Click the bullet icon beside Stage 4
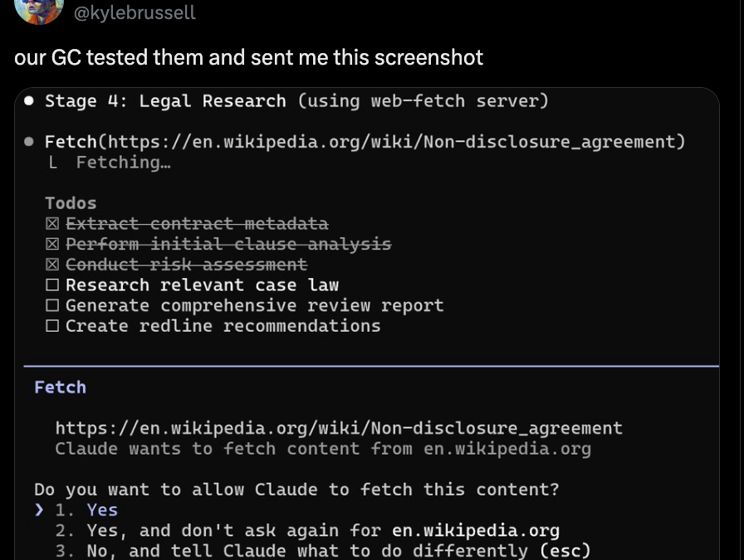 28,100
